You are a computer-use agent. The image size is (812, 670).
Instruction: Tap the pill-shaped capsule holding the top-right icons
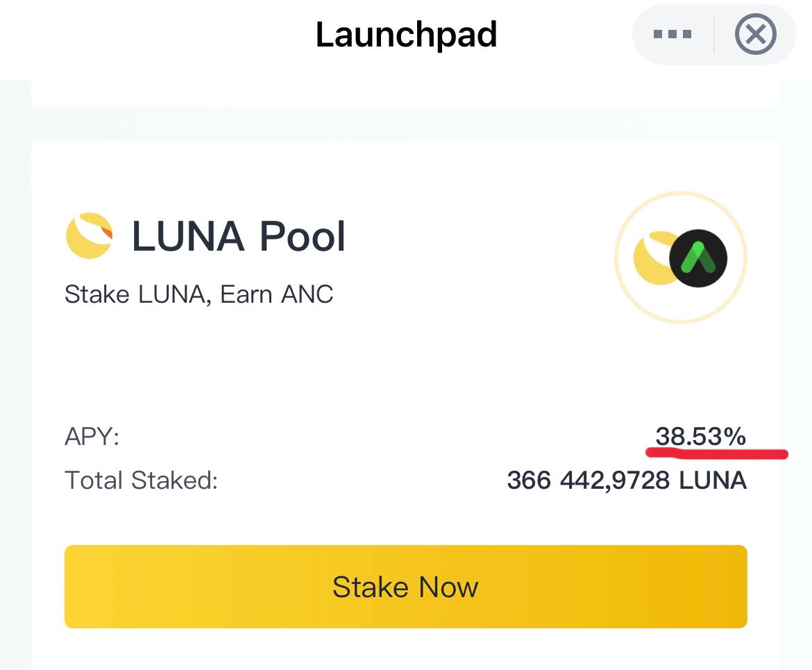[x=714, y=34]
